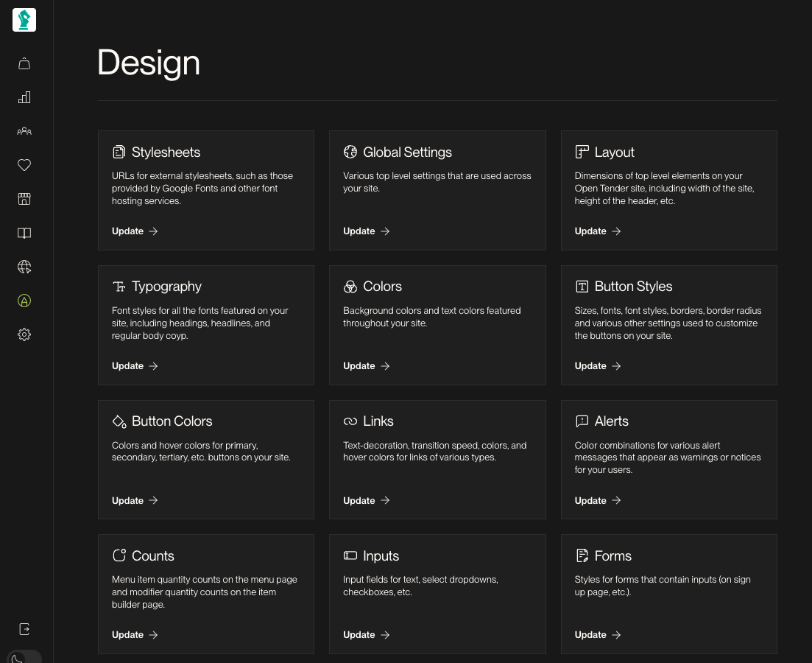Open the gear settings icon in sidebar
This screenshot has height=663, width=812.
(x=24, y=334)
